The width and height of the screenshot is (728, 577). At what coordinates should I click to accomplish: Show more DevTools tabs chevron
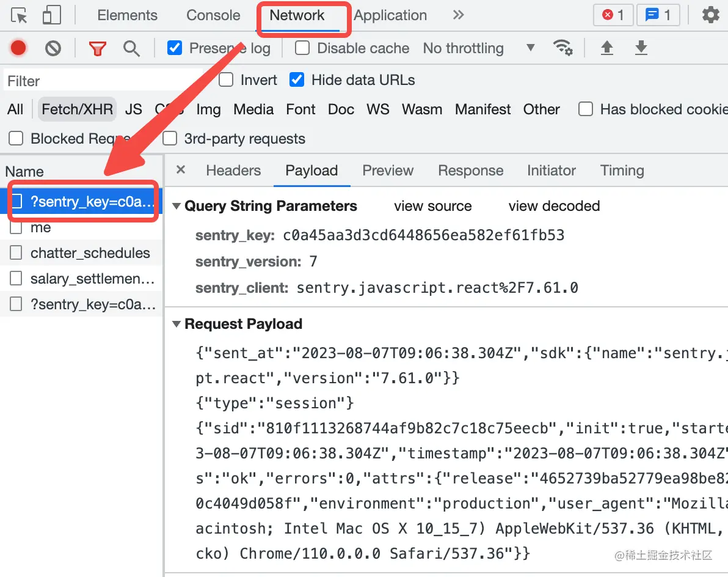[x=458, y=15]
